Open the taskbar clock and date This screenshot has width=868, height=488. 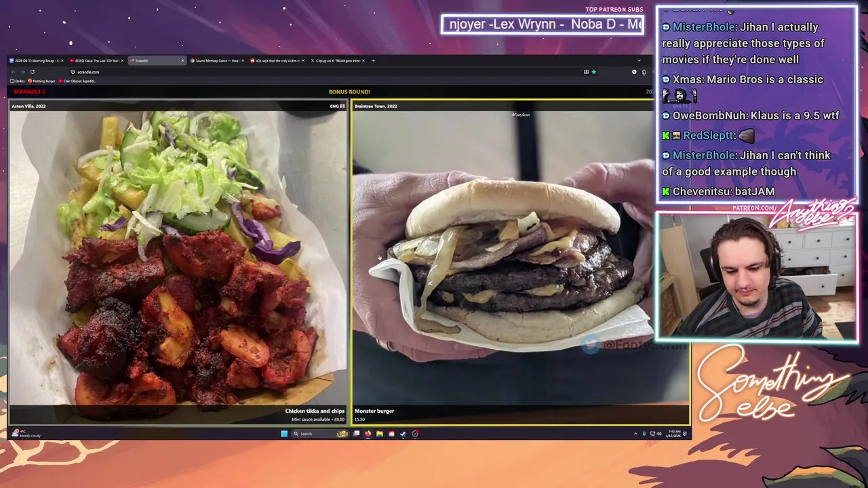coord(673,434)
